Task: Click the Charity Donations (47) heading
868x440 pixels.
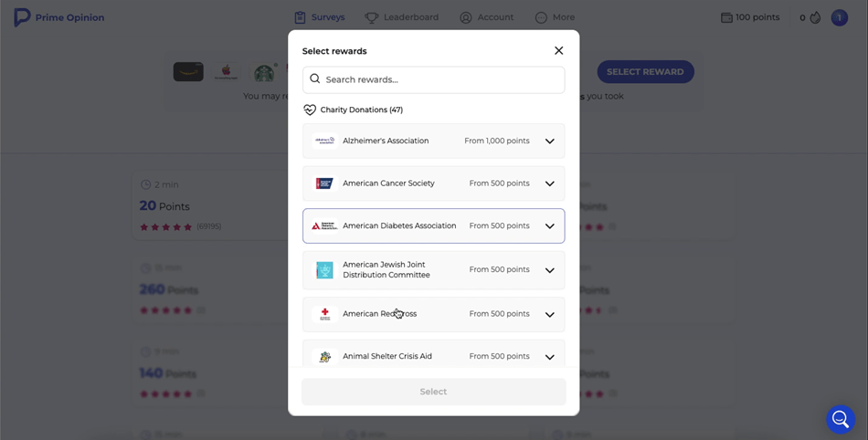Action: [x=362, y=110]
